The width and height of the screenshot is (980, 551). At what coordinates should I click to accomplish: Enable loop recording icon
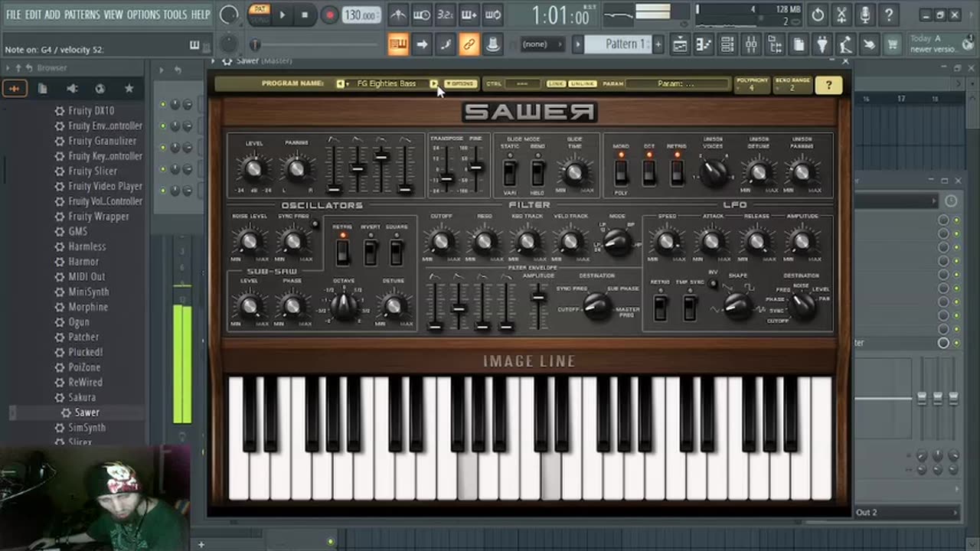point(493,15)
